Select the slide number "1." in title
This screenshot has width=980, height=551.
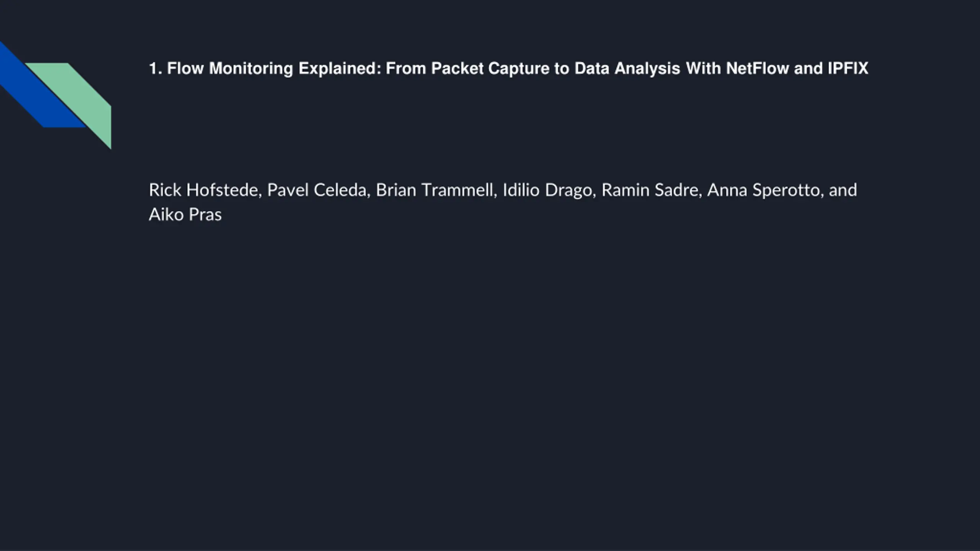(x=155, y=69)
